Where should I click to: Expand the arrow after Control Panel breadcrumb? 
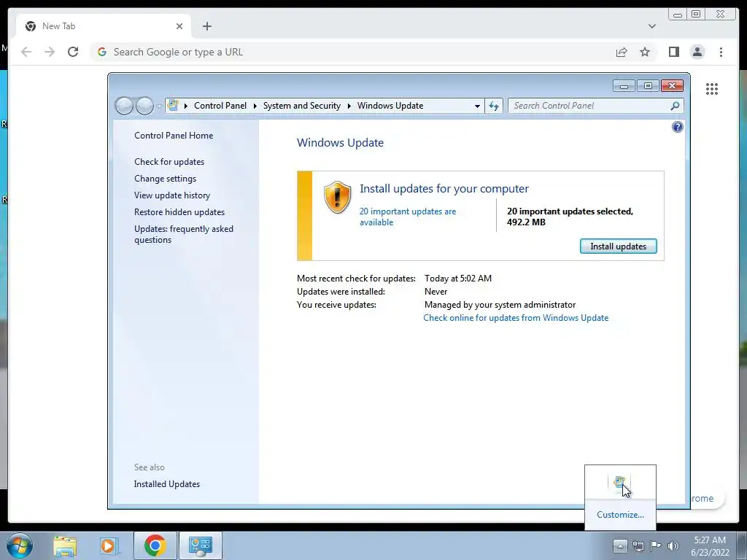pyautogui.click(x=255, y=106)
